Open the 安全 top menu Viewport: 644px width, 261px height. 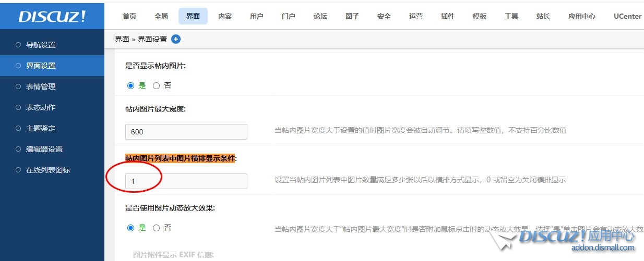384,16
